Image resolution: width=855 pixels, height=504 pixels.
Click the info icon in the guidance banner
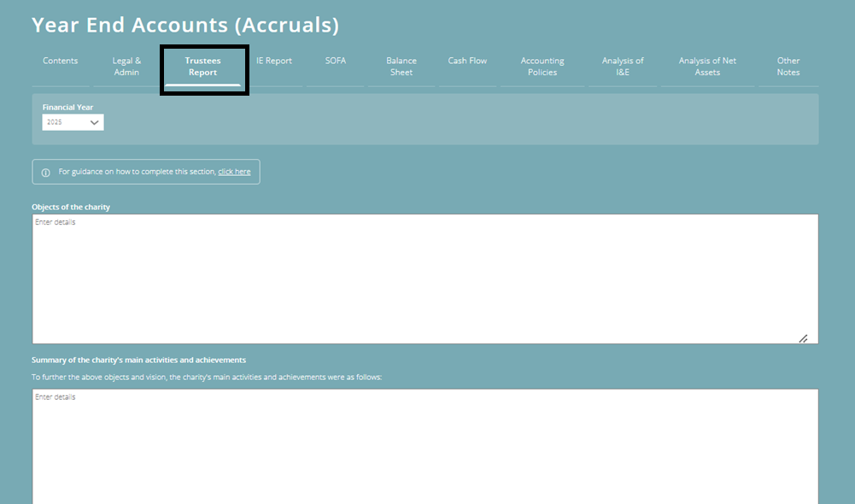(45, 171)
